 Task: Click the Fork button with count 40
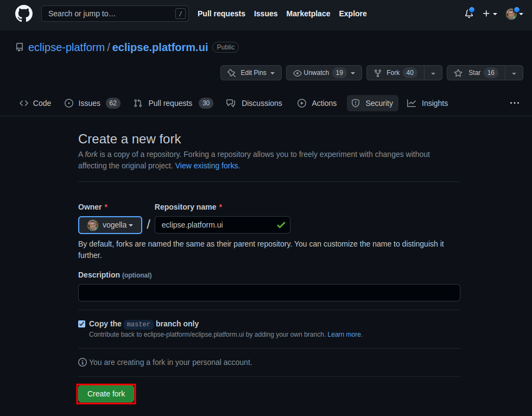point(395,73)
